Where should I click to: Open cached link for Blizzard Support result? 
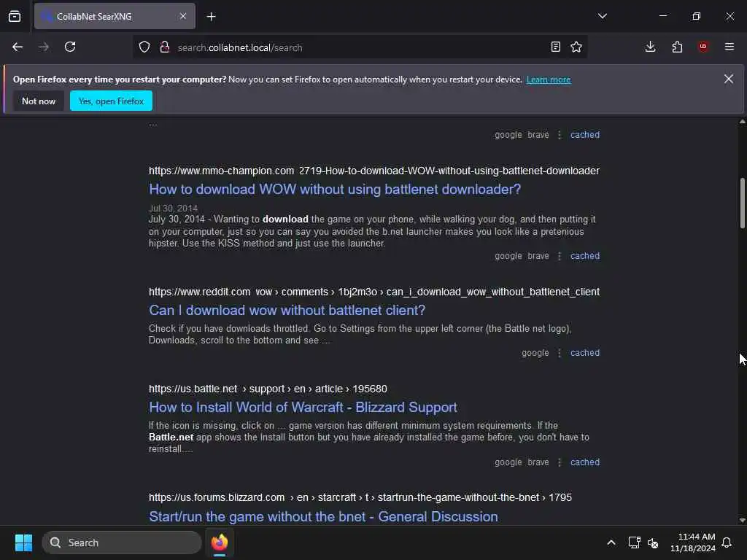(x=585, y=462)
